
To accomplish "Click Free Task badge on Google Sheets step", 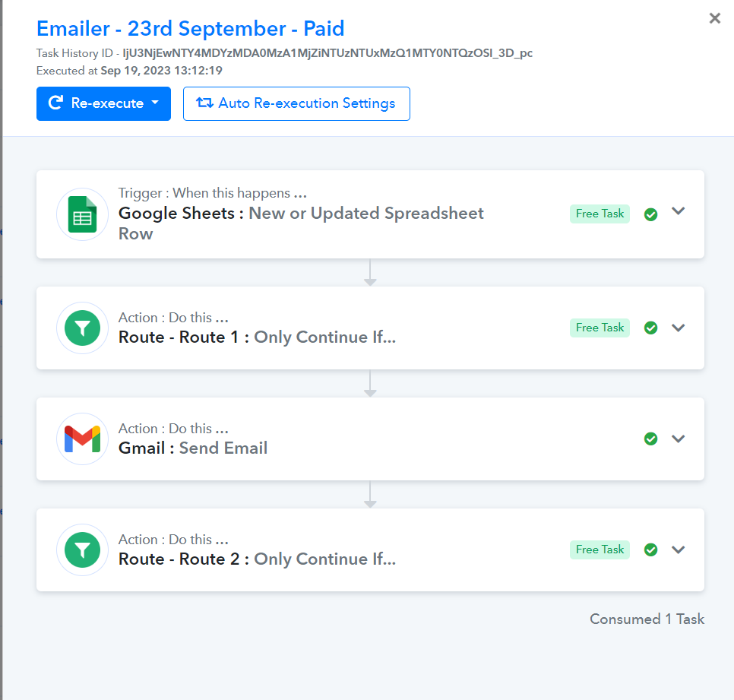I will click(600, 214).
